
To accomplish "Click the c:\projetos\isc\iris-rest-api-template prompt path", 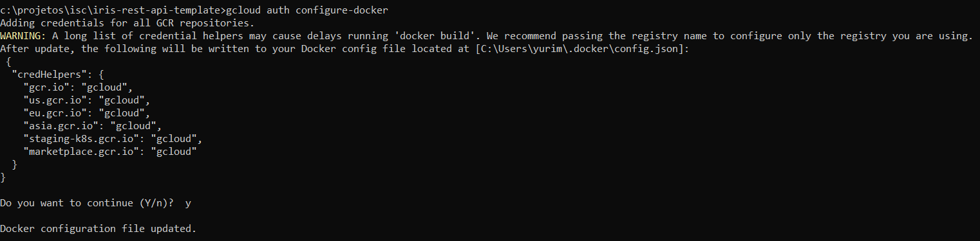I will pyautogui.click(x=111, y=10).
